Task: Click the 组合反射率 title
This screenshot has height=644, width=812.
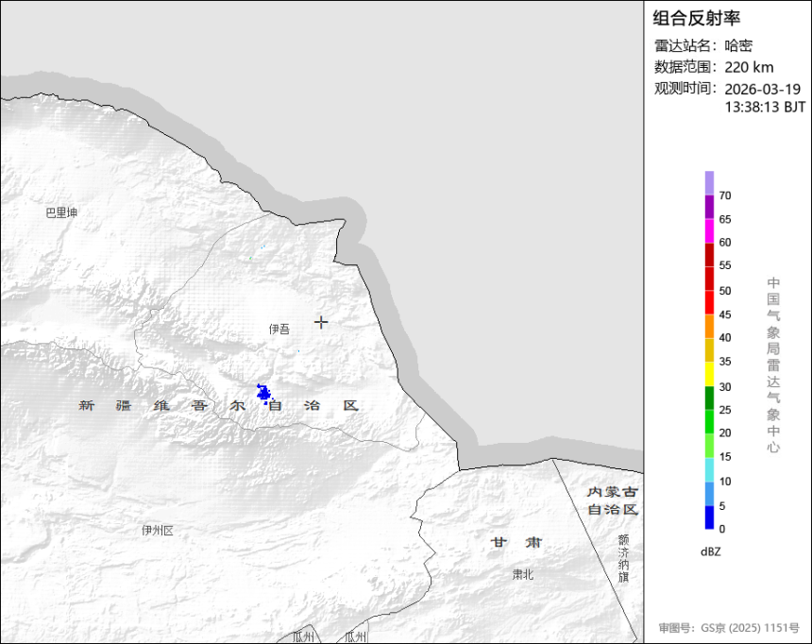Action: tap(697, 18)
